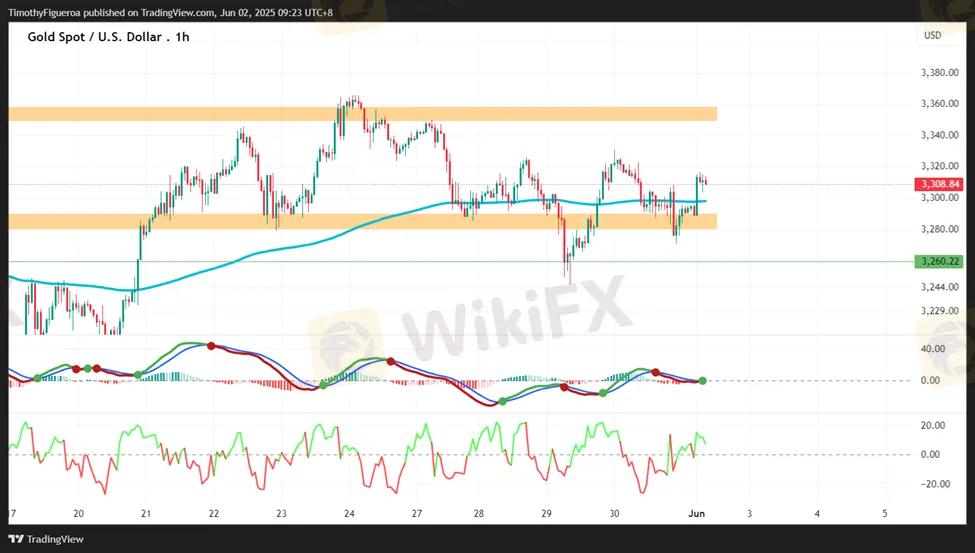Viewport: 975px width, 553px height.
Task: Click date 29 on the time axis
Action: [547, 513]
